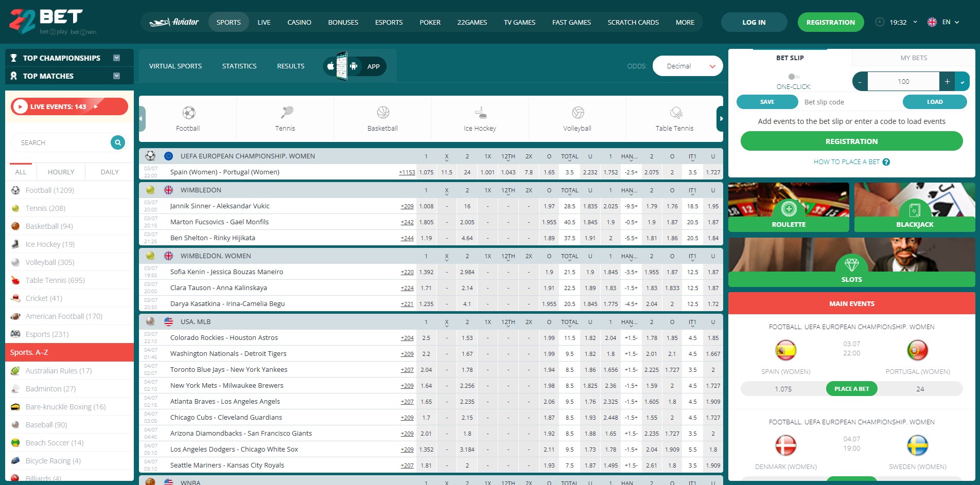Expand Colorado Rockies match +204 markets
The height and width of the screenshot is (485, 980).
pos(407,338)
